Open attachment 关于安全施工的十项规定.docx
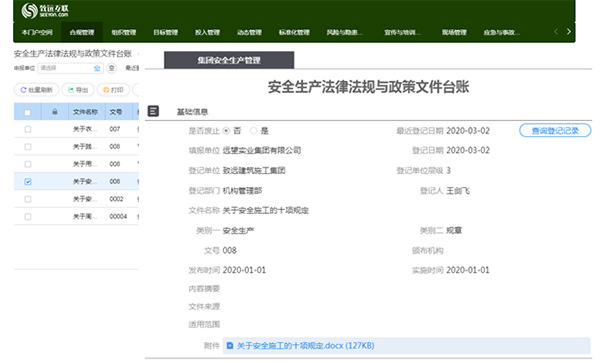The image size is (600, 363). pyautogui.click(x=305, y=346)
